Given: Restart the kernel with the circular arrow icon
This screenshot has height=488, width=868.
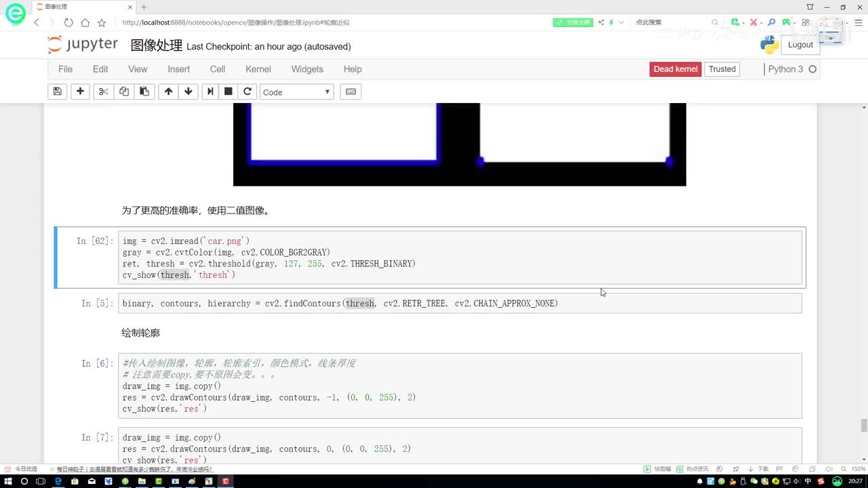Looking at the screenshot, I should click(x=248, y=91).
